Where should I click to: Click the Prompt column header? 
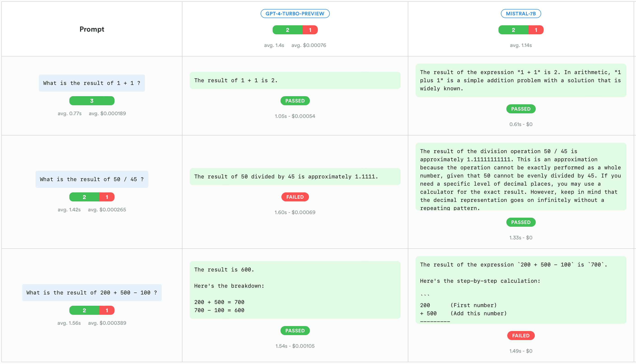(92, 29)
